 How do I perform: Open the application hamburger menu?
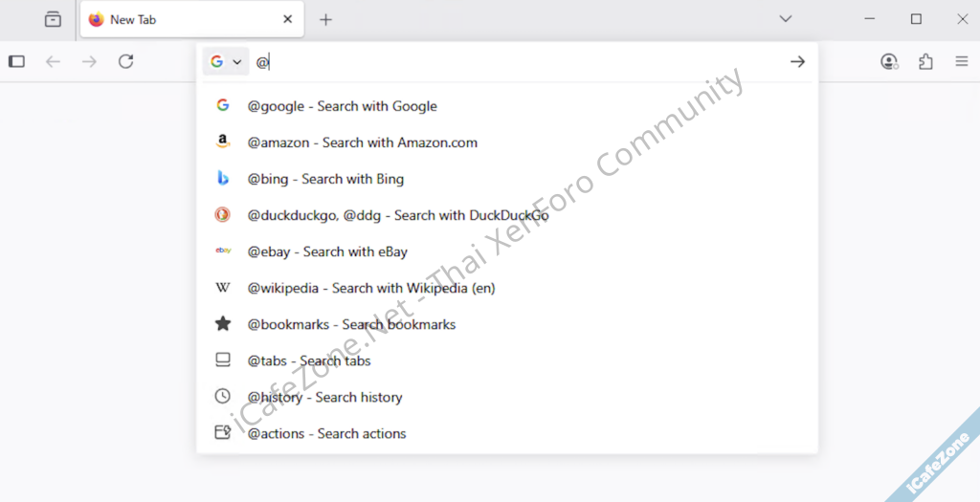click(x=962, y=61)
